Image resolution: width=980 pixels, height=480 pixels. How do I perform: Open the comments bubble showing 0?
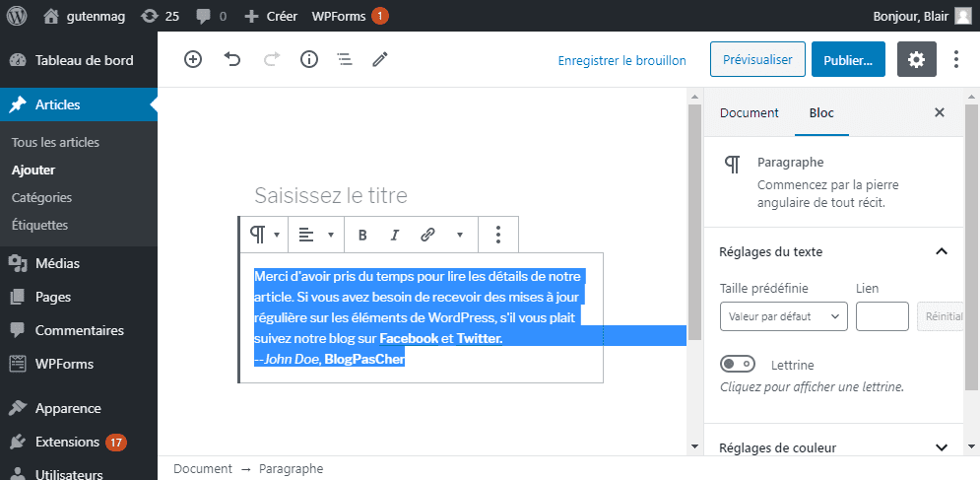[211, 17]
